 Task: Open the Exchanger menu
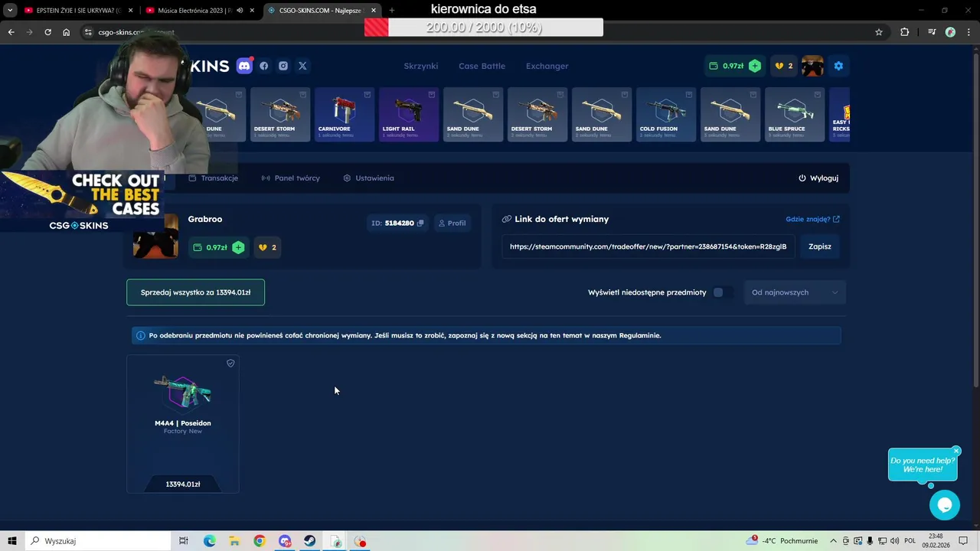[547, 66]
